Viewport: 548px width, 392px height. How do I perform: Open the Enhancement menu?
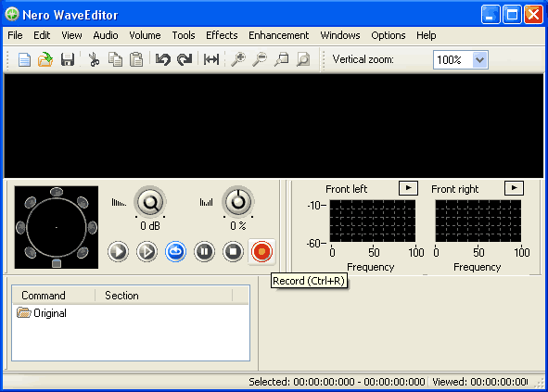click(x=278, y=35)
